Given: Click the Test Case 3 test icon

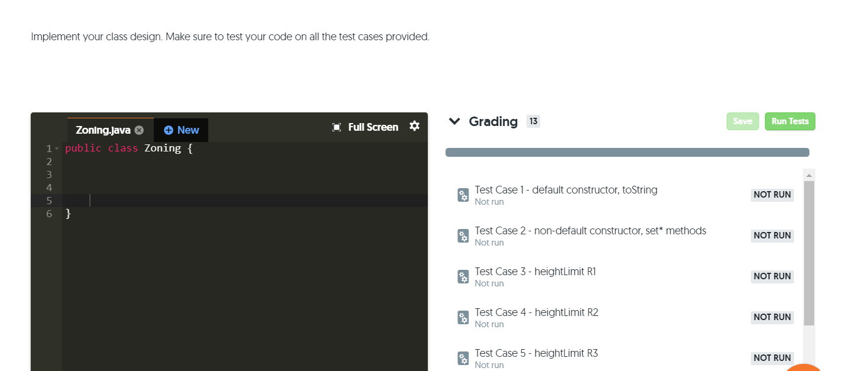Looking at the screenshot, I should point(462,276).
